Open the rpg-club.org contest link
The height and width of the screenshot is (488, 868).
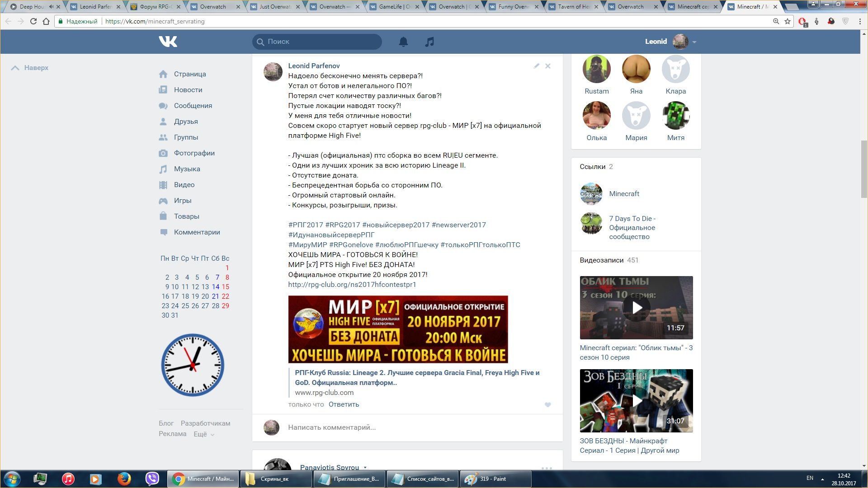pyautogui.click(x=352, y=285)
